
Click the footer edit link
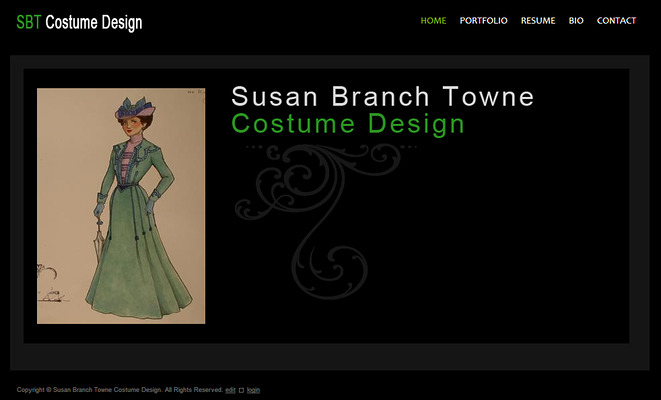coord(230,390)
